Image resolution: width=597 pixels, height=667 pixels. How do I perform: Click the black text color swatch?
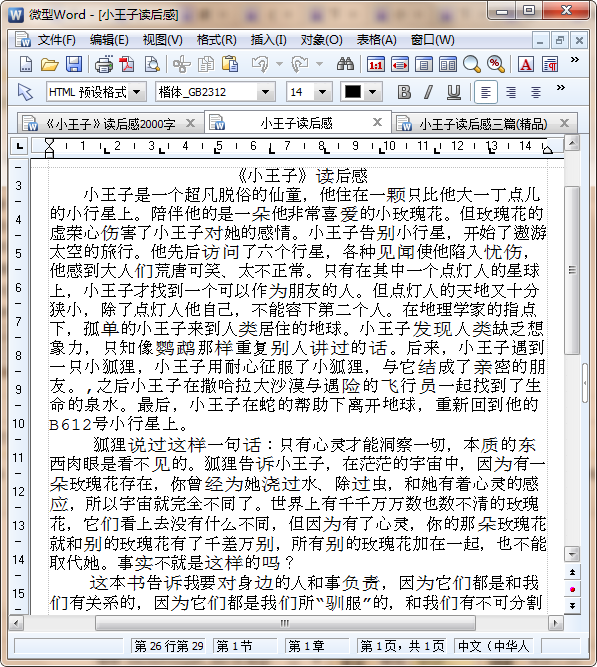(x=353, y=92)
